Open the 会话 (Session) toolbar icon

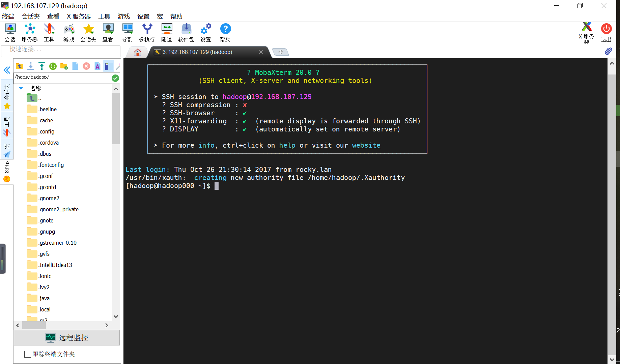10,33
